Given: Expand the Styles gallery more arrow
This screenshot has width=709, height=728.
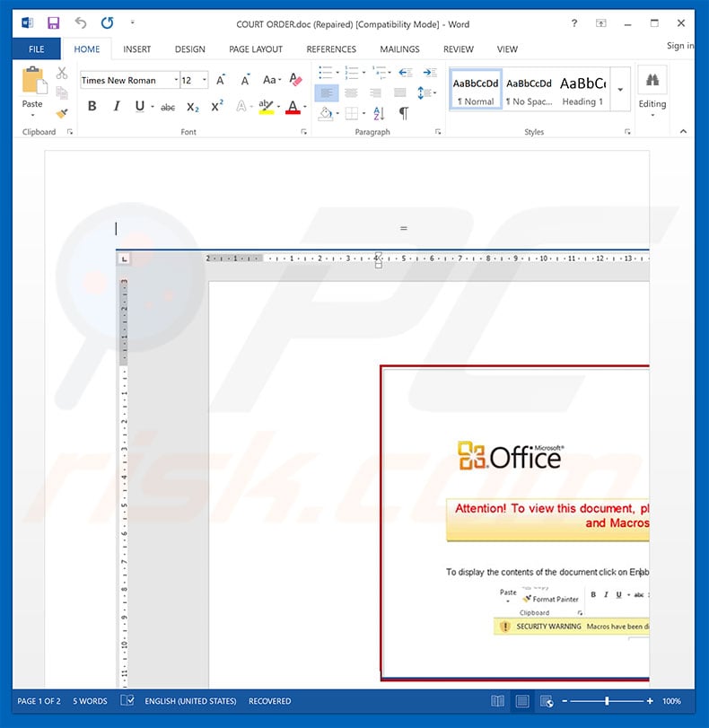Looking at the screenshot, I should coord(620,90).
